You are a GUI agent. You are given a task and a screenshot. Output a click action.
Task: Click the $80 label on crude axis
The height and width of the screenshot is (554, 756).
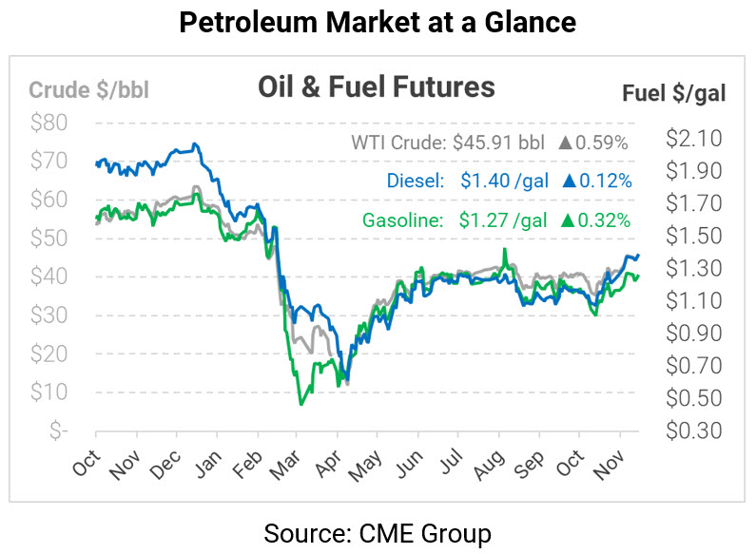[x=48, y=123]
